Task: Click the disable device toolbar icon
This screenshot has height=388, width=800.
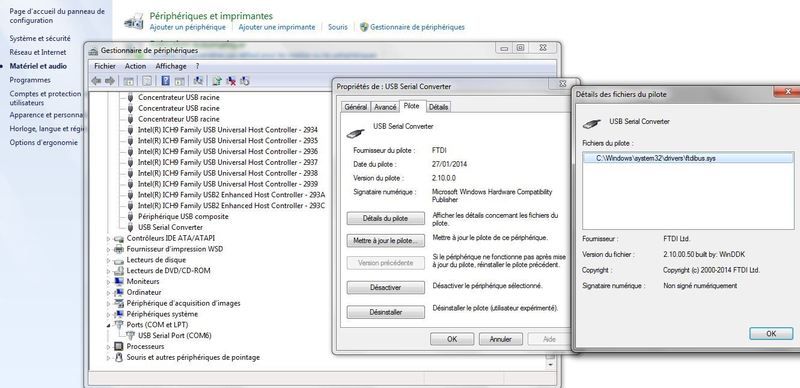Action: (x=244, y=81)
